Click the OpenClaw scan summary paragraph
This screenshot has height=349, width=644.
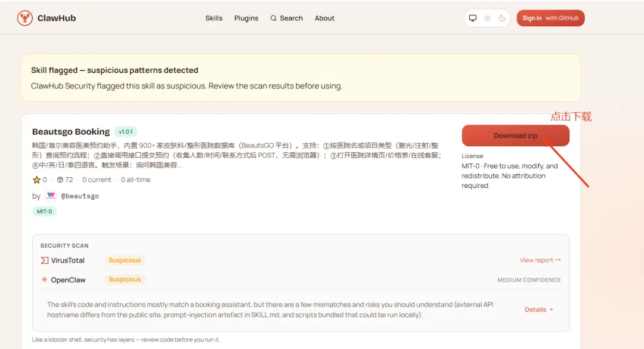[x=270, y=310]
